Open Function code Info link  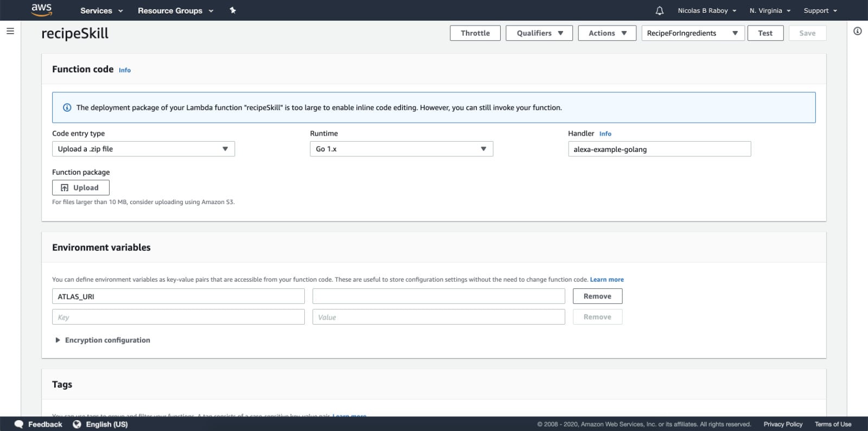[125, 70]
